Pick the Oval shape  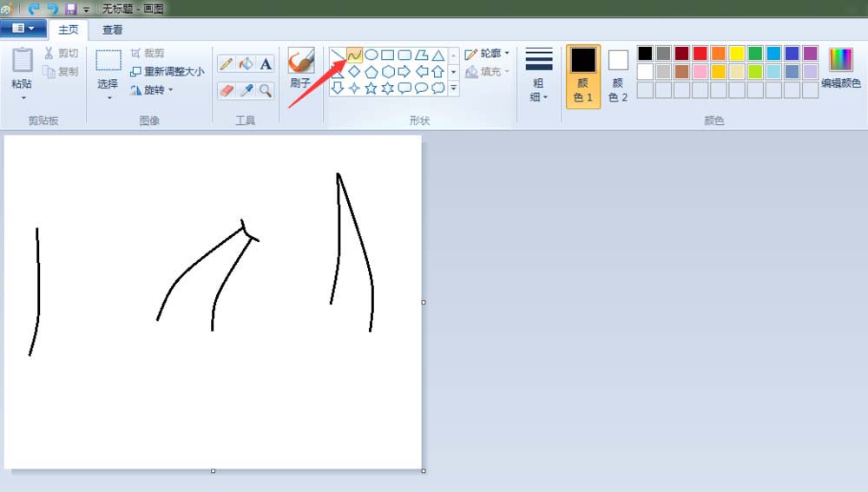point(372,55)
